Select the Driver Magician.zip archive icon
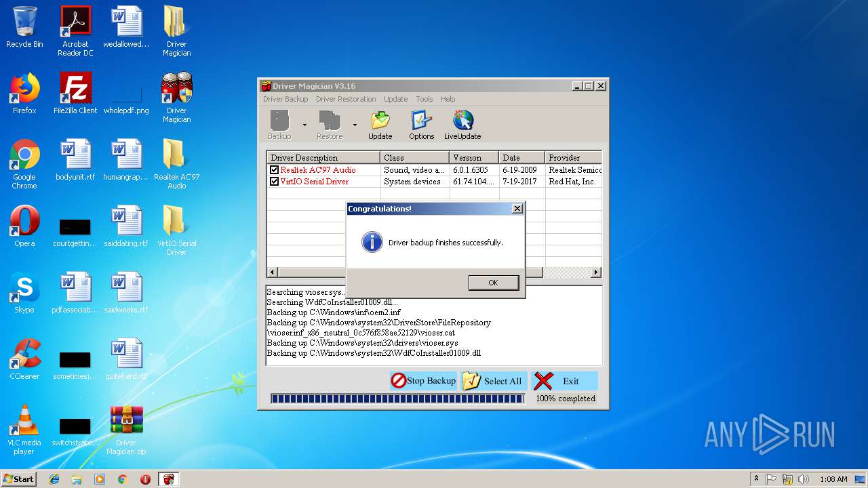Image resolution: width=868 pixels, height=488 pixels. click(x=126, y=430)
